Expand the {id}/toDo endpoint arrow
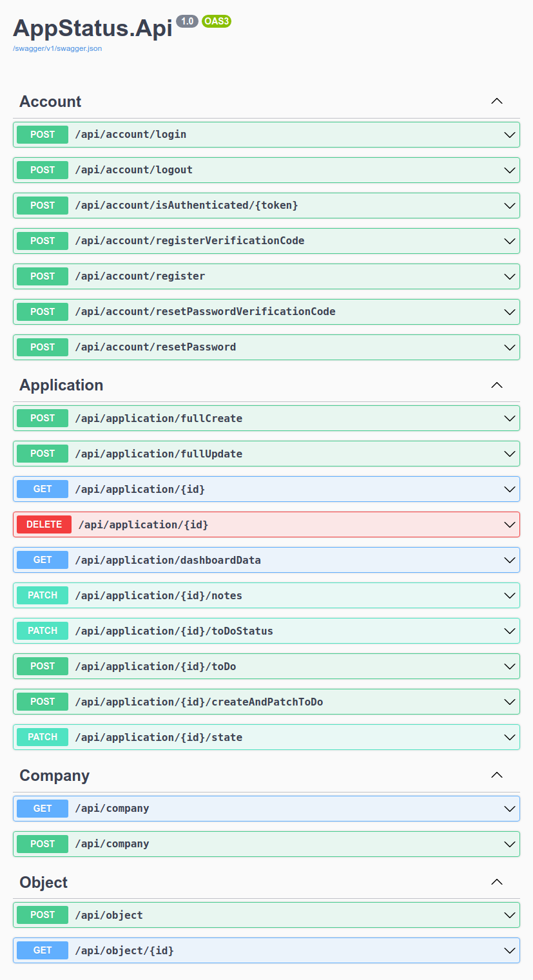This screenshot has width=533, height=980. (510, 666)
